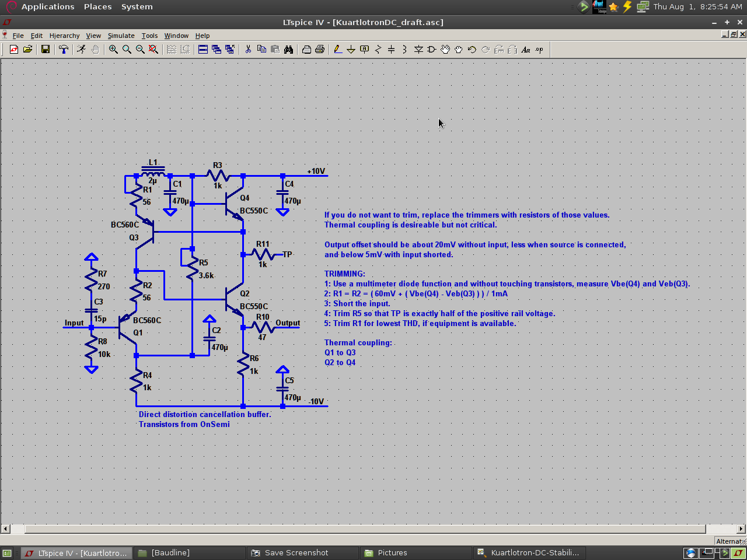
Task: Save the schematic with the floppy disk icon
Action: pyautogui.click(x=46, y=50)
